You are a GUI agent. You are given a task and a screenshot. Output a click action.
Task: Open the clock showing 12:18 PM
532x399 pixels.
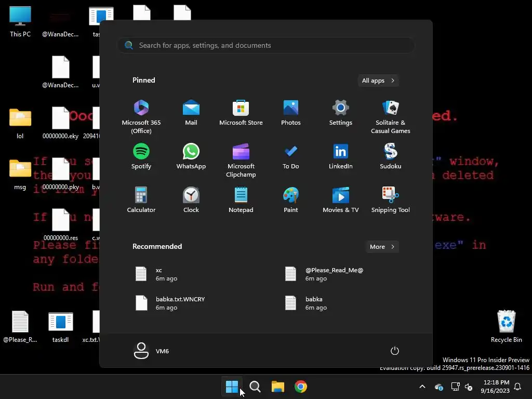pos(495,387)
